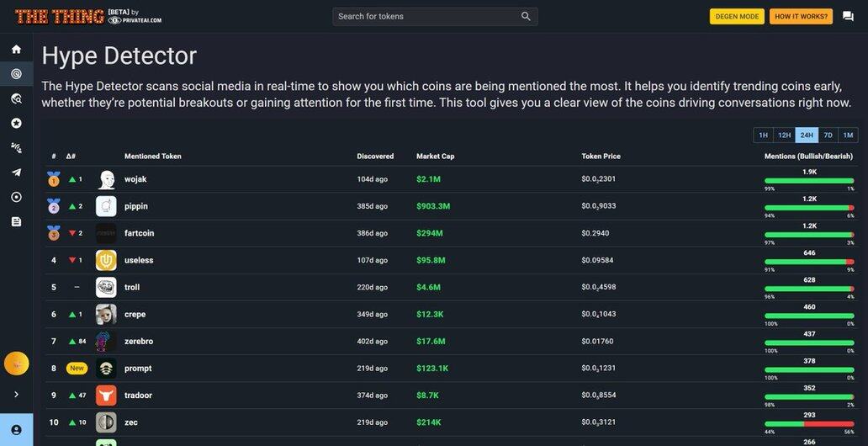Select the 7D timeframe

pyautogui.click(x=828, y=135)
